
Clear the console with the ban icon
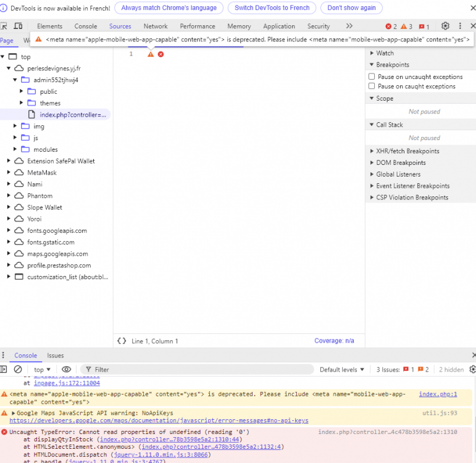tap(18, 369)
